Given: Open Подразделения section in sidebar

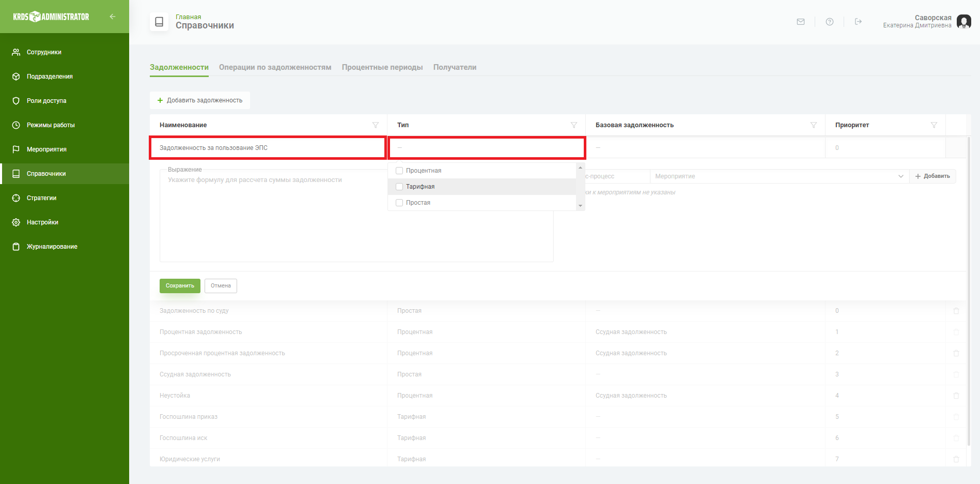Looking at the screenshot, I should click(50, 77).
